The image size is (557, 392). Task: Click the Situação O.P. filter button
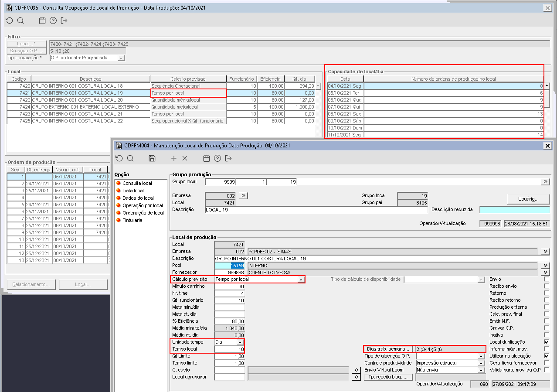(x=27, y=51)
